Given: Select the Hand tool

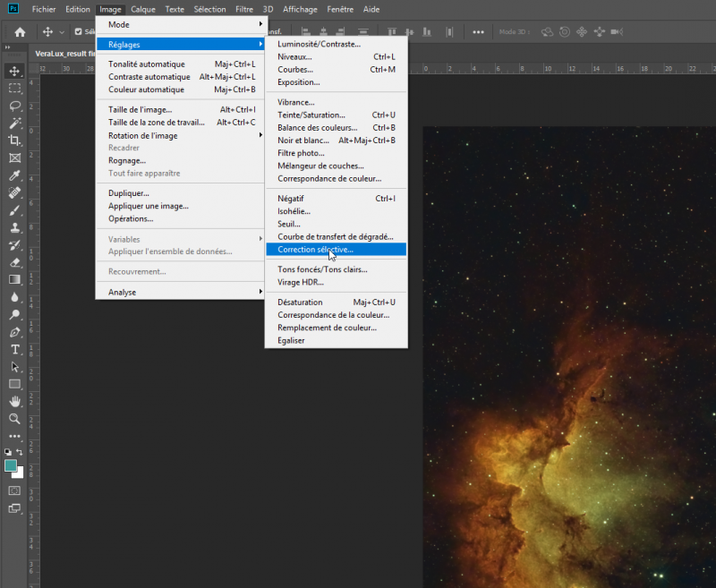Looking at the screenshot, I should pyautogui.click(x=14, y=401).
